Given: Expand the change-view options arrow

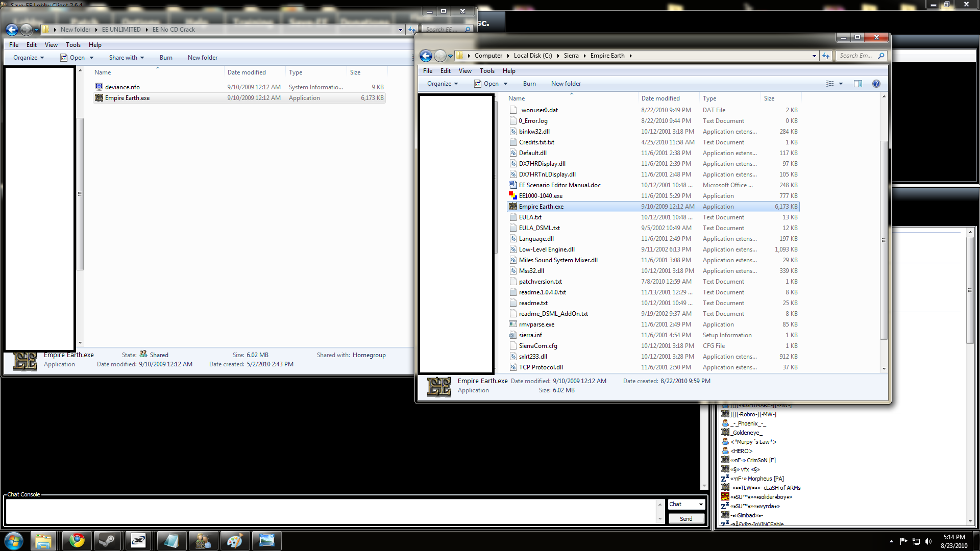Looking at the screenshot, I should 841,84.
